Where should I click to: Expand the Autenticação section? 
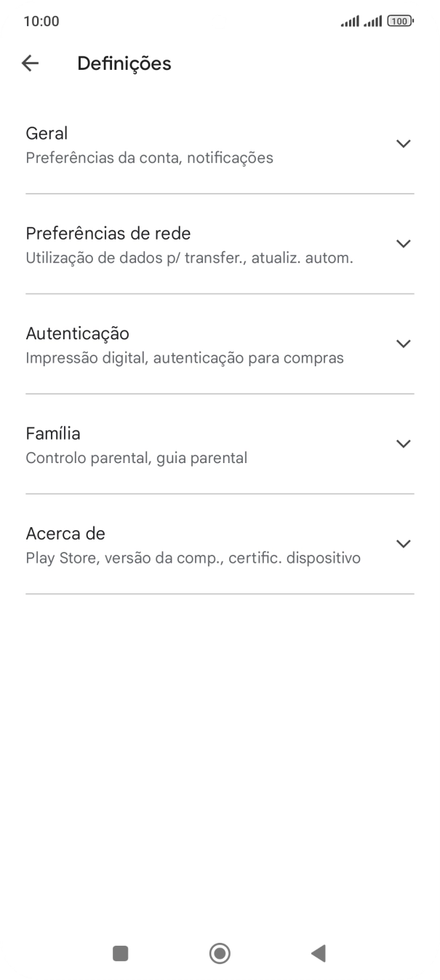coord(404,344)
